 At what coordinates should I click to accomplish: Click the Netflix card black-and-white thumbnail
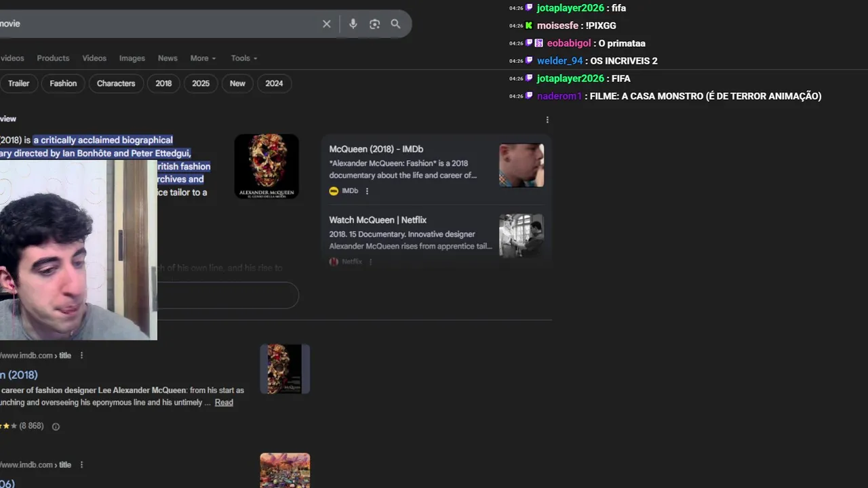click(x=521, y=236)
